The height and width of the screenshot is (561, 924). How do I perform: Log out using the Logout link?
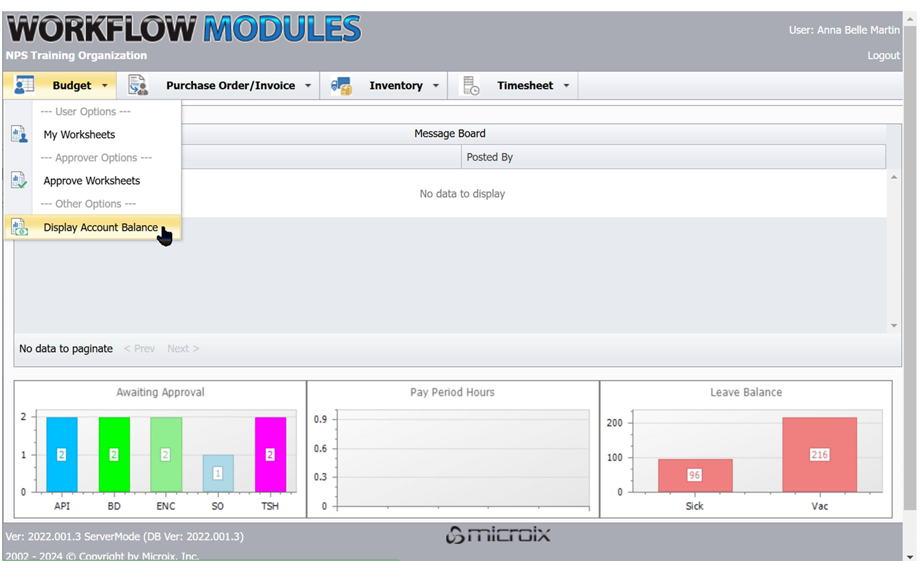883,56
